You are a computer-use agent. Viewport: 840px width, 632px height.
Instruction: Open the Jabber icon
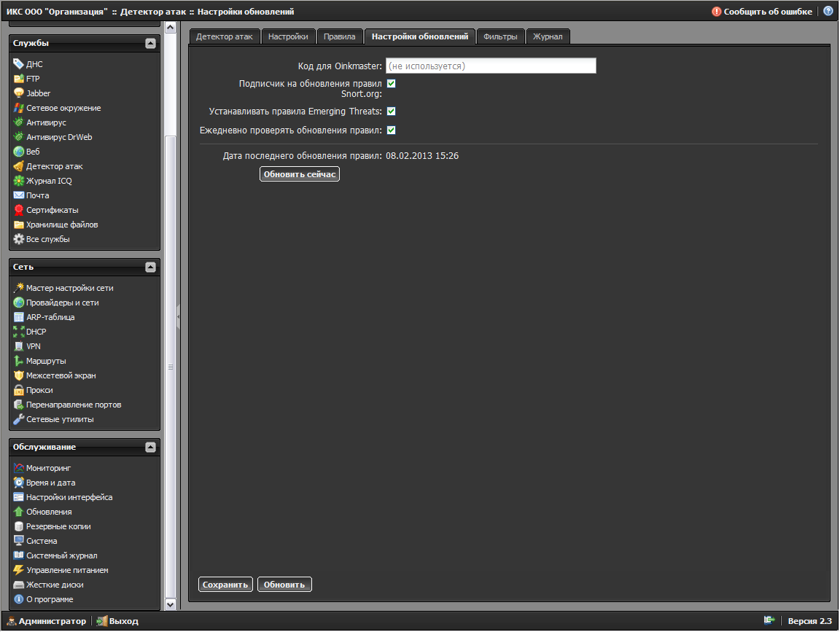click(19, 93)
